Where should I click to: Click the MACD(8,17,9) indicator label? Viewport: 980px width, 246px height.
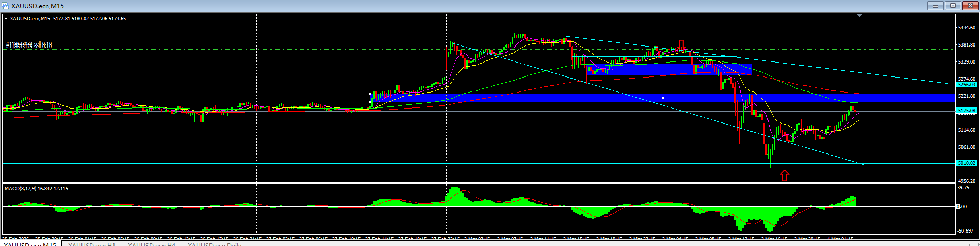(x=36, y=189)
